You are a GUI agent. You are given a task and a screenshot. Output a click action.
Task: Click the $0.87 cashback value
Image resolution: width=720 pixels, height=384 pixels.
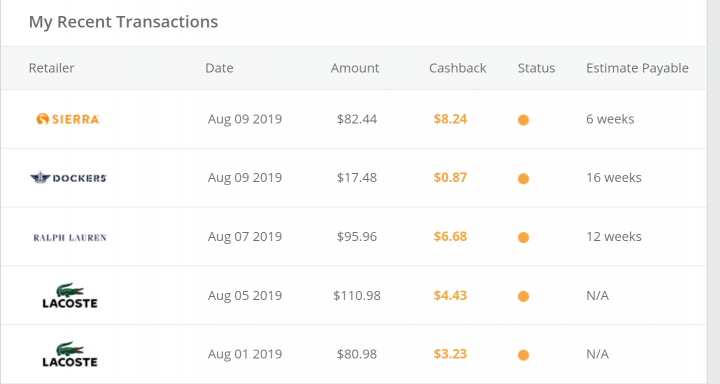click(x=450, y=178)
